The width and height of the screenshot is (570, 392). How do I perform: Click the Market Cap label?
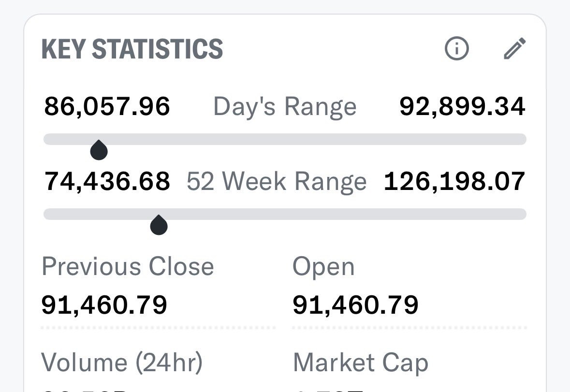click(361, 363)
